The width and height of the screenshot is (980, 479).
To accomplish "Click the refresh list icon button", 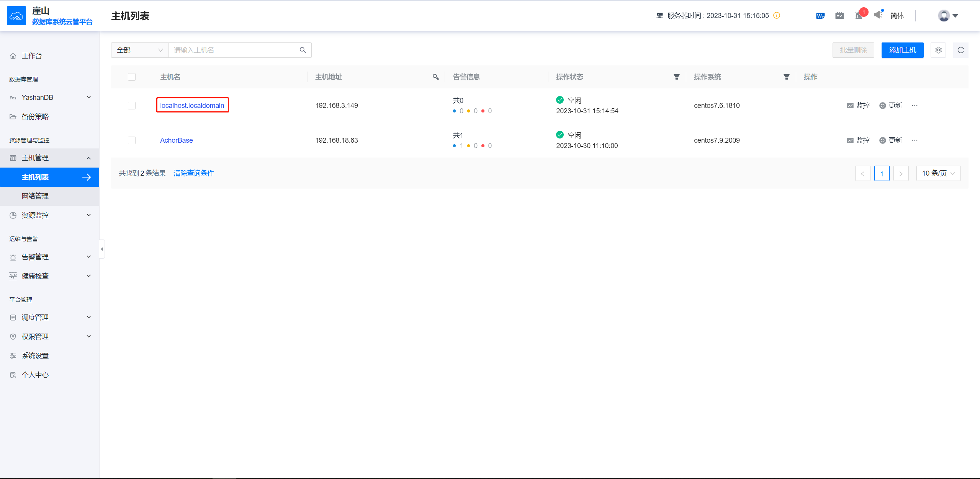I will (x=960, y=50).
